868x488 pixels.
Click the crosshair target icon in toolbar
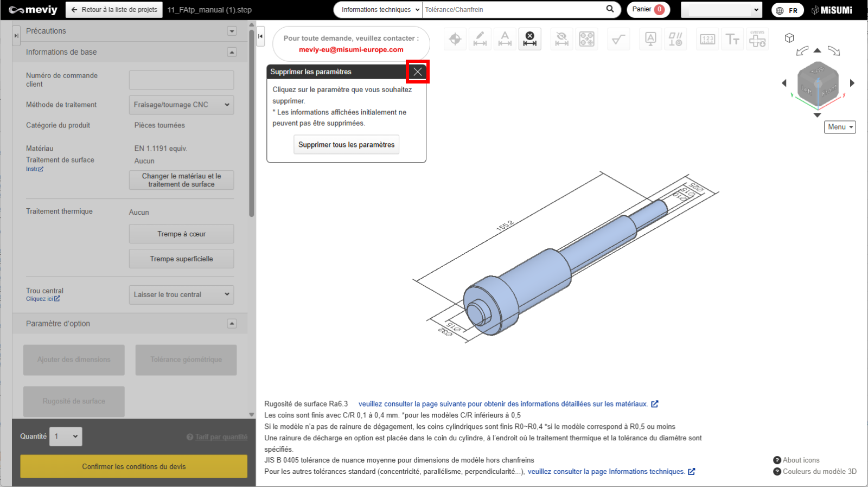(455, 39)
